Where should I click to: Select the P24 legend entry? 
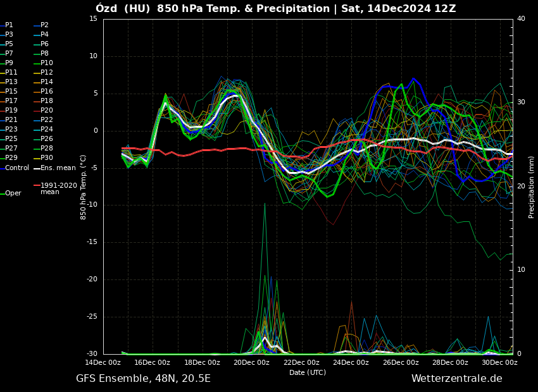pos(46,130)
